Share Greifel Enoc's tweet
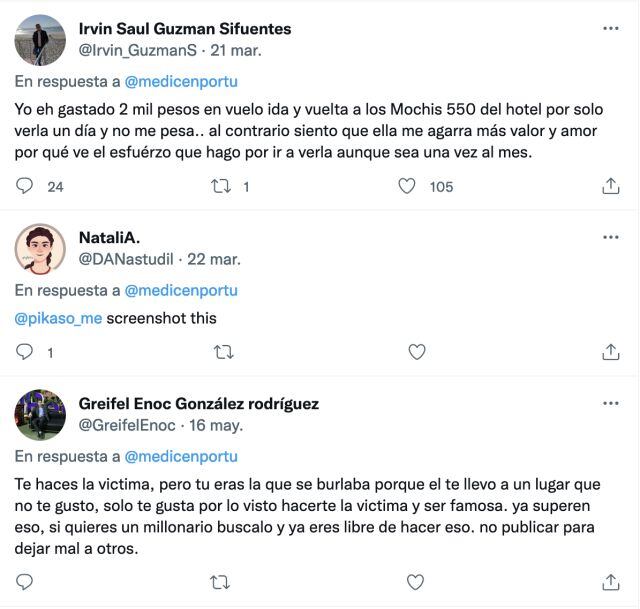This screenshot has height=609, width=640. click(x=610, y=582)
